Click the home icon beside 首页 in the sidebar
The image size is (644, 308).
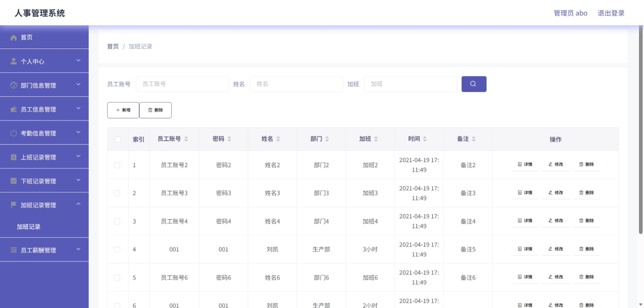14,37
